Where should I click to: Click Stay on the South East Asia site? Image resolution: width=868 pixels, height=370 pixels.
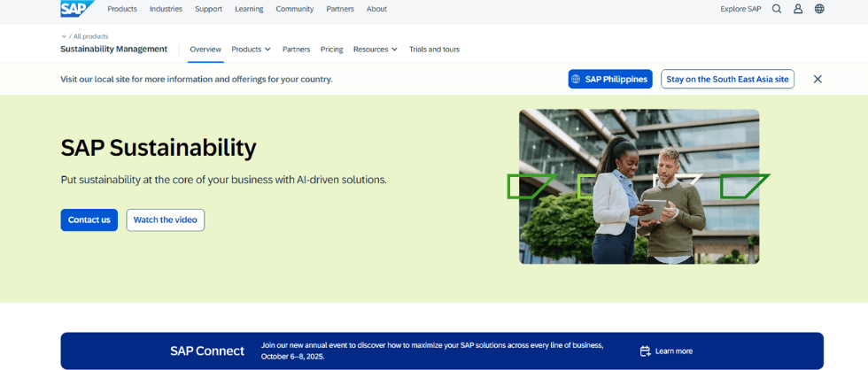click(x=727, y=79)
